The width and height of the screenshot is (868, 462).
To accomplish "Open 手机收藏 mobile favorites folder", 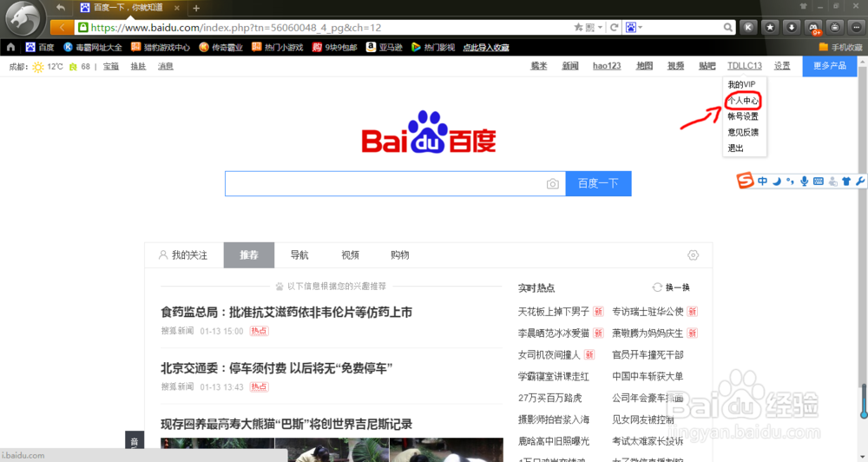I will point(840,48).
